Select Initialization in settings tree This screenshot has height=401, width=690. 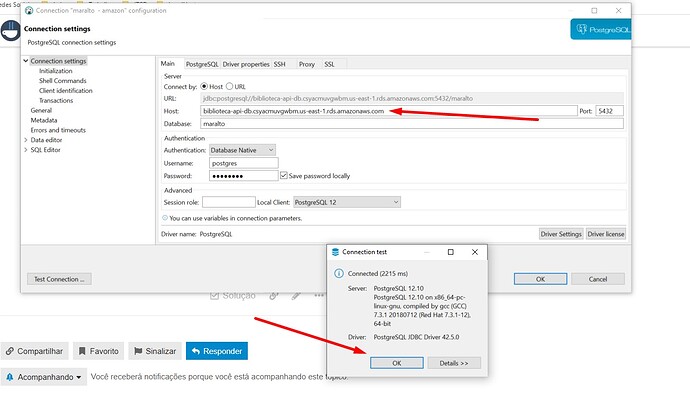(x=55, y=71)
